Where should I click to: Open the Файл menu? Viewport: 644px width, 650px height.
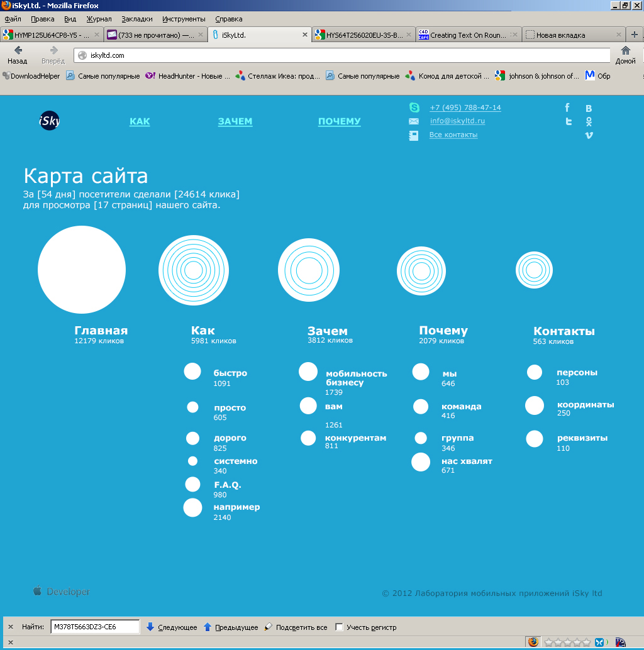tap(13, 19)
